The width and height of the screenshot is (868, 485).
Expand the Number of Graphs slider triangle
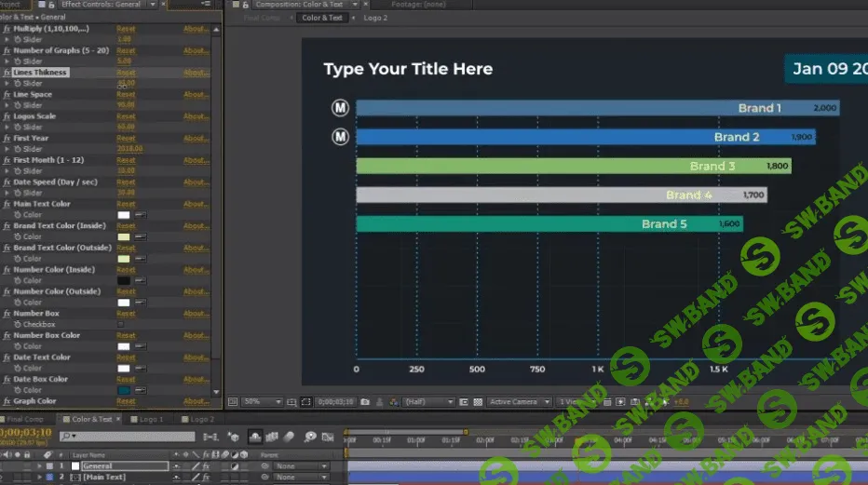coord(7,61)
